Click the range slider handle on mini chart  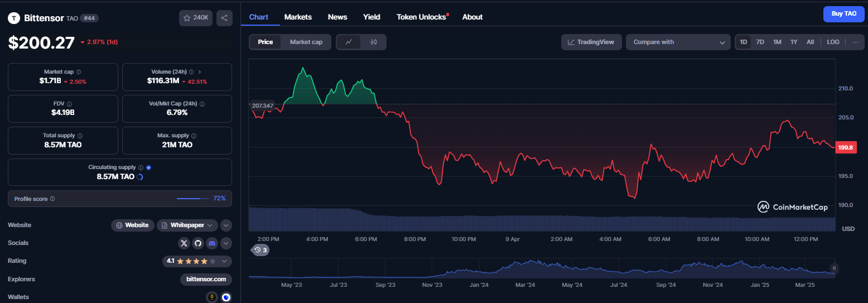[835, 268]
